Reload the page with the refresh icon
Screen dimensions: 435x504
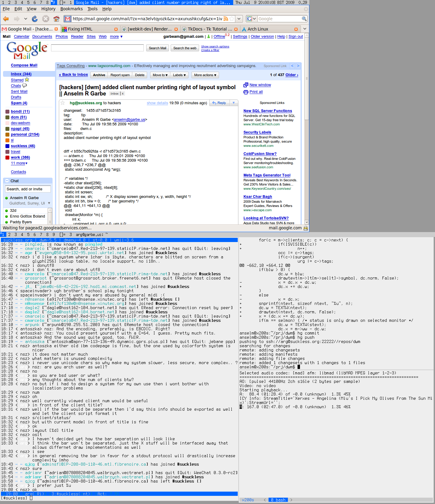tap(35, 19)
